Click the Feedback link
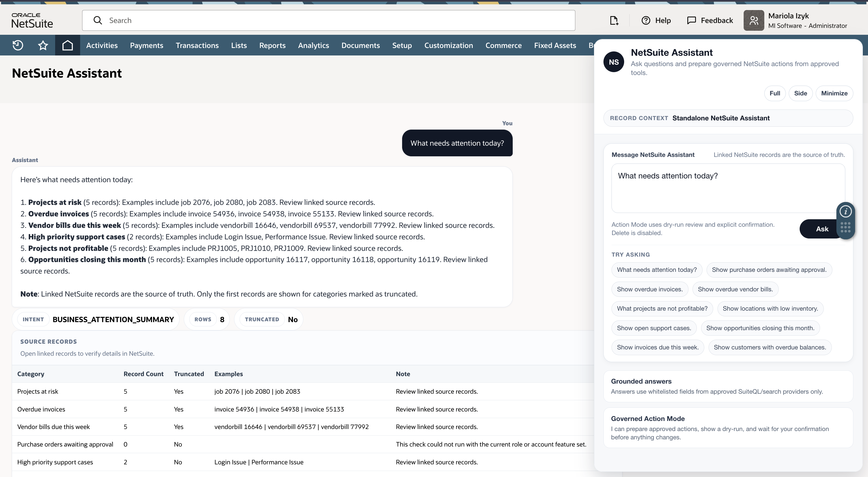 coord(717,20)
